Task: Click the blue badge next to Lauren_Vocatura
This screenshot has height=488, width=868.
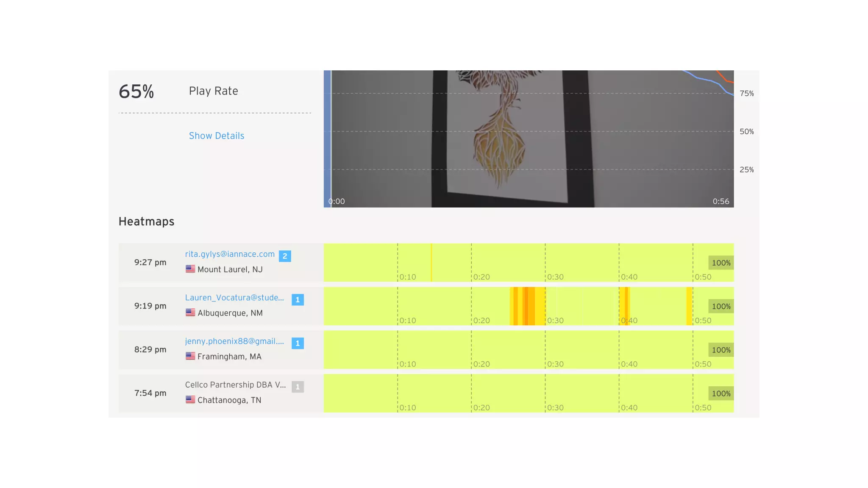Action: pos(298,300)
